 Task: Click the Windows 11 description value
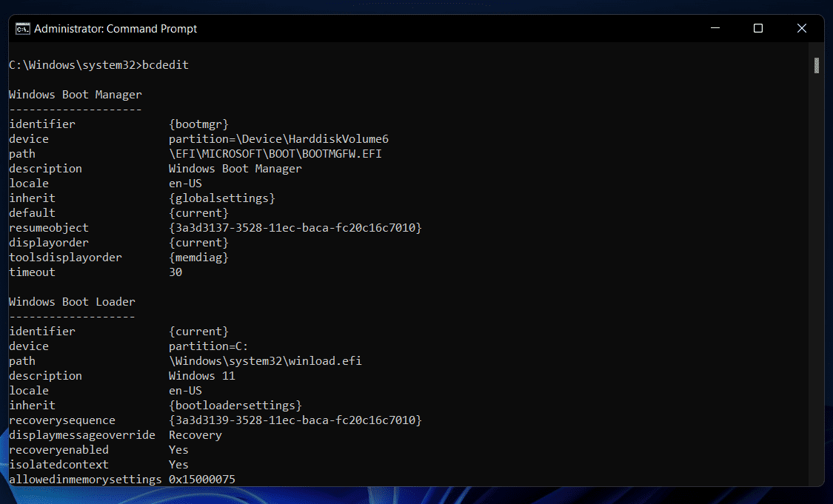pyautogui.click(x=201, y=376)
